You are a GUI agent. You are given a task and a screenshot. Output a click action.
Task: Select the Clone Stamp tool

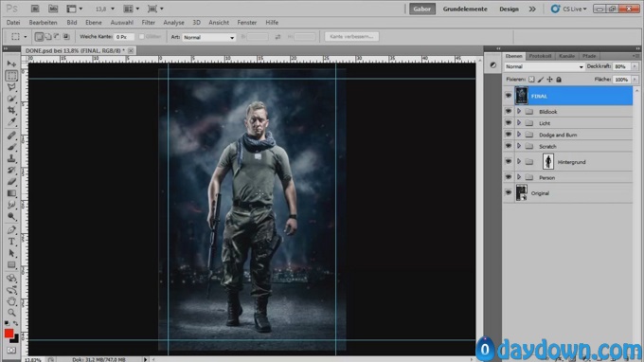11,158
